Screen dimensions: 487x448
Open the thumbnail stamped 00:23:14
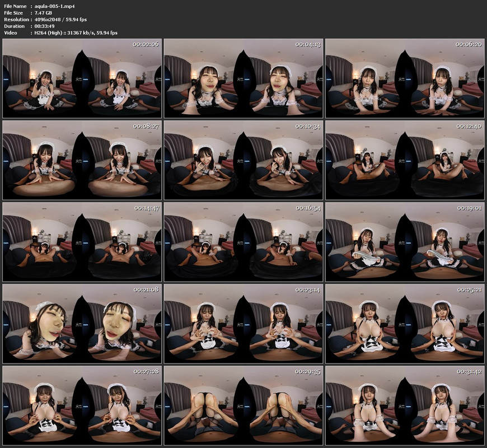pos(243,324)
